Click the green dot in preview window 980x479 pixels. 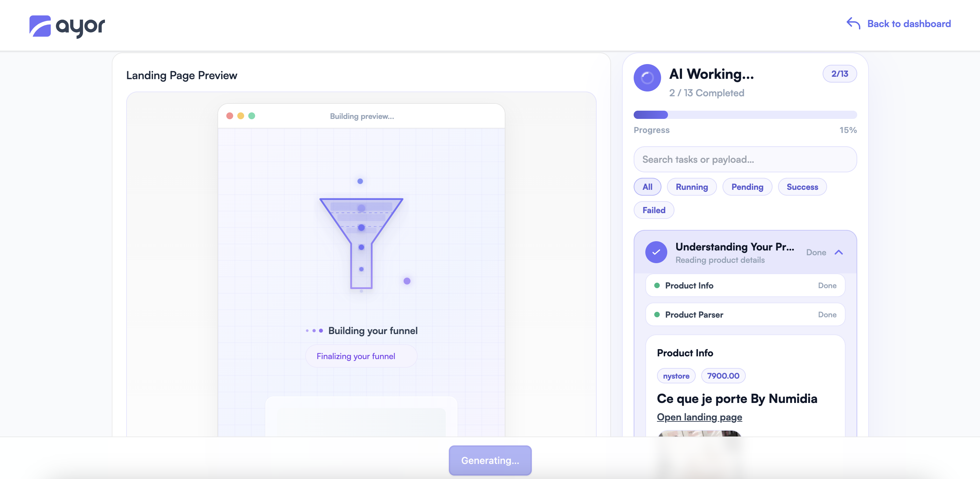pos(251,116)
